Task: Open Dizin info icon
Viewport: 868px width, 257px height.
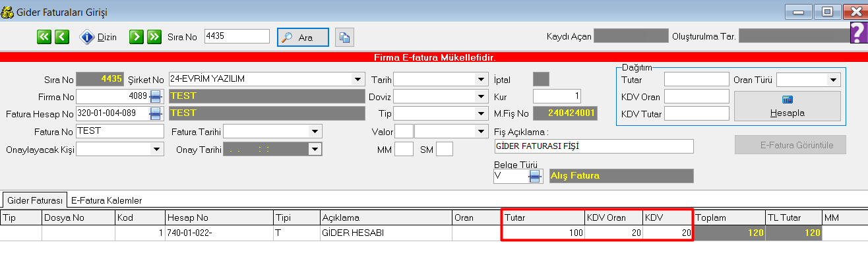Action: (x=88, y=37)
